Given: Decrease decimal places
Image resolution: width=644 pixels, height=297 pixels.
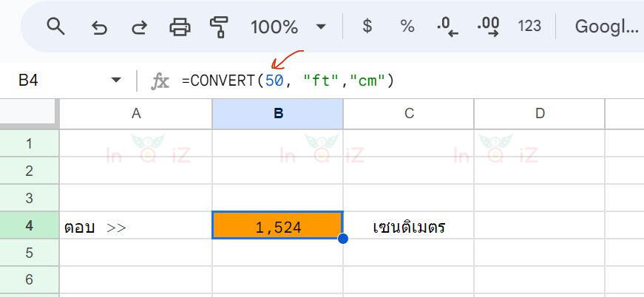Looking at the screenshot, I should click(x=447, y=27).
